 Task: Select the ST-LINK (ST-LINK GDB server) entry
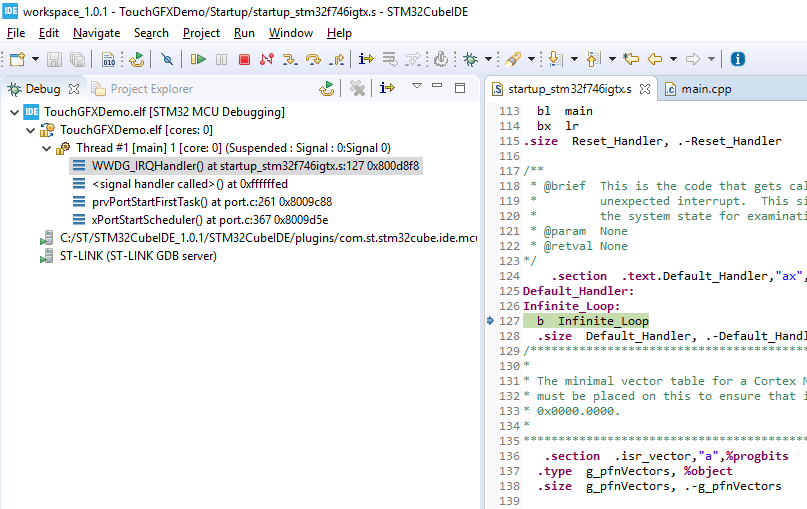[x=129, y=256]
